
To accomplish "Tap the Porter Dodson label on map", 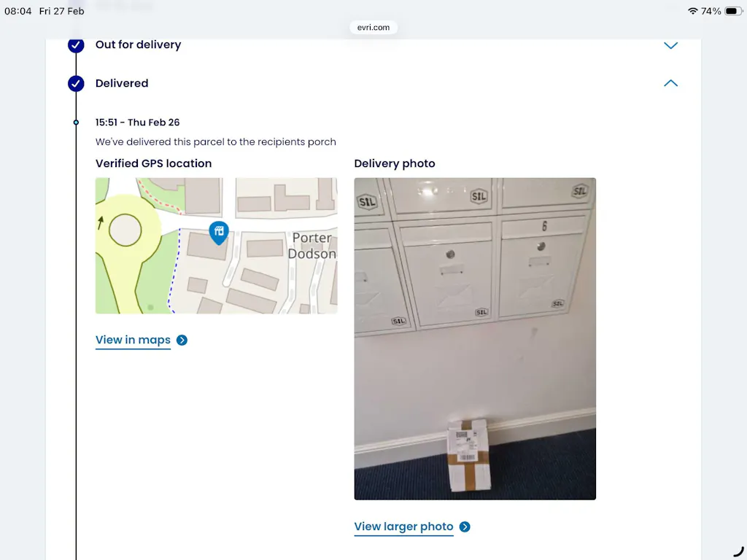I will click(x=312, y=246).
